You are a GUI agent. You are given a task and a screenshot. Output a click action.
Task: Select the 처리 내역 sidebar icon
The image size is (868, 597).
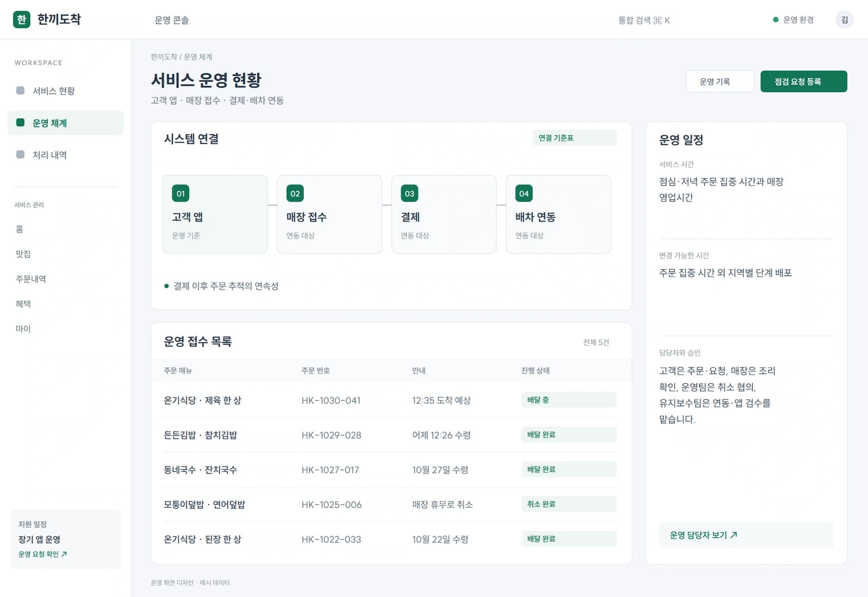pyautogui.click(x=21, y=155)
